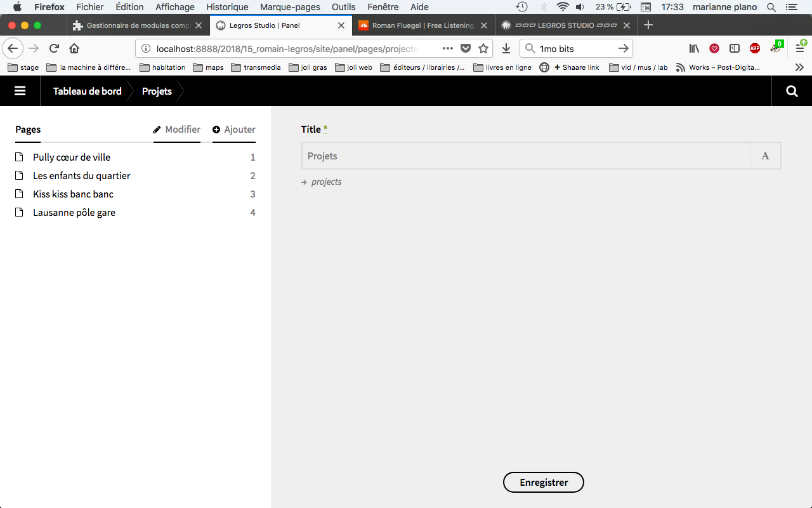Toggle the Firefox sidebar view icon
Image resolution: width=812 pixels, height=508 pixels.
735,48
